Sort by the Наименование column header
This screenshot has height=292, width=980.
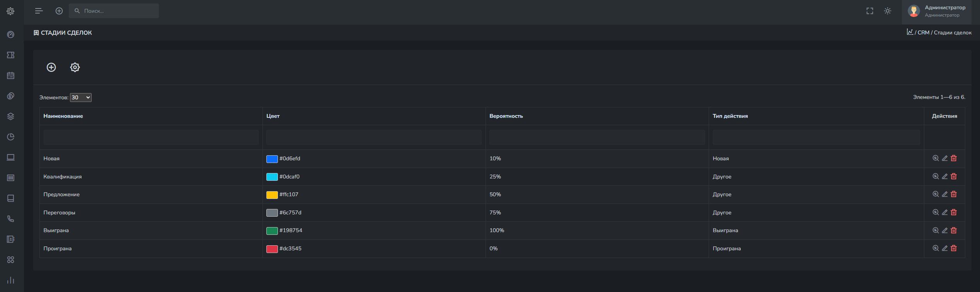coord(63,116)
